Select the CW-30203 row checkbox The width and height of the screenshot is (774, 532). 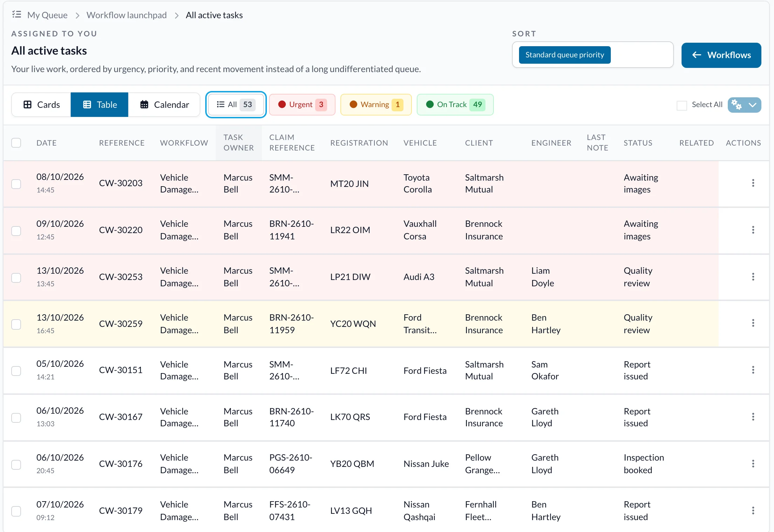(16, 184)
